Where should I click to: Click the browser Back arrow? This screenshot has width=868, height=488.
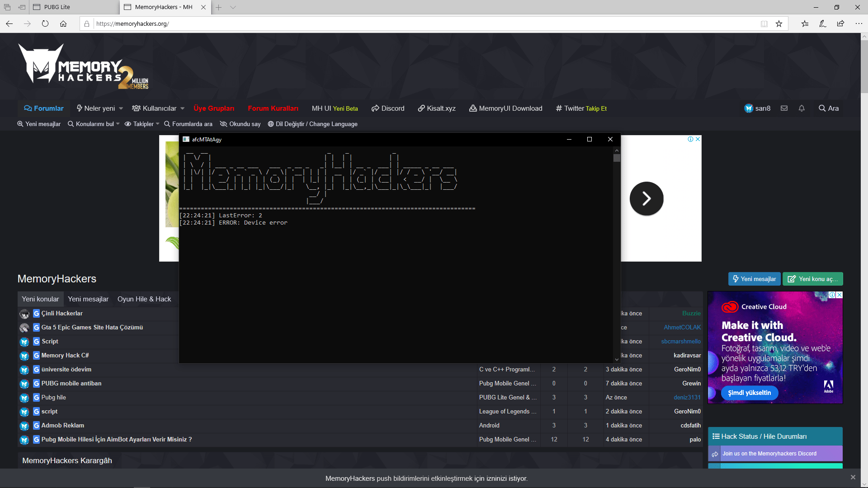[9, 23]
